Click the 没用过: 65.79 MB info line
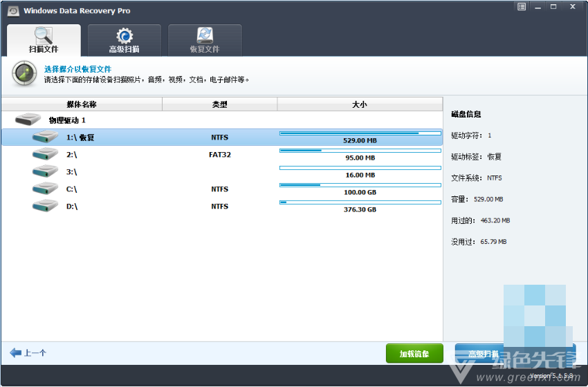 tap(479, 242)
